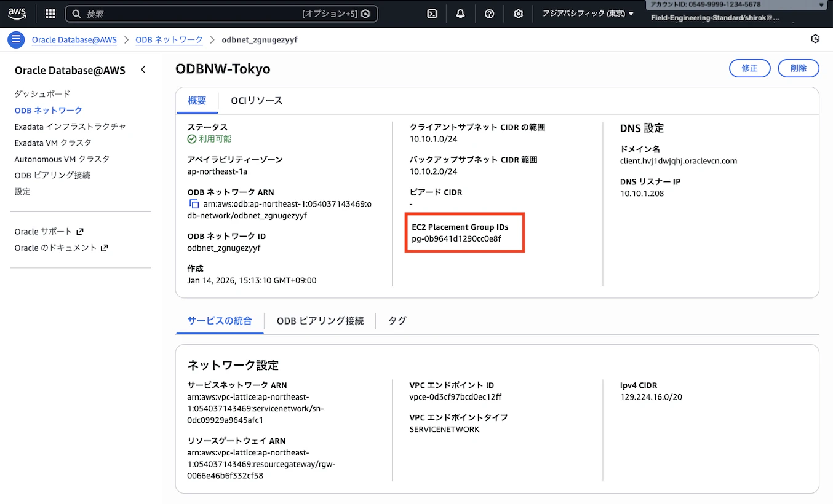Click the 修正 button

[750, 68]
